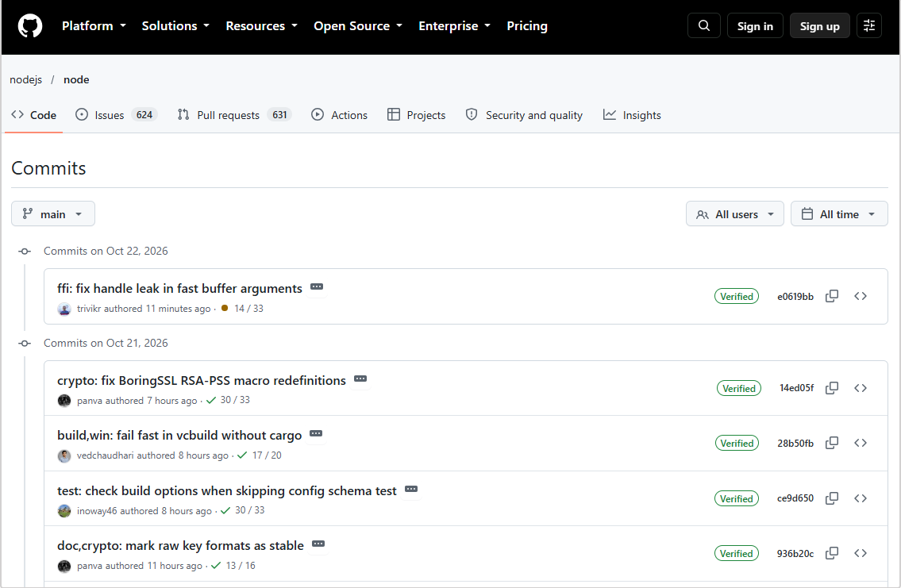Switch to the Pull requests tab
This screenshot has height=588, width=901.
point(234,115)
